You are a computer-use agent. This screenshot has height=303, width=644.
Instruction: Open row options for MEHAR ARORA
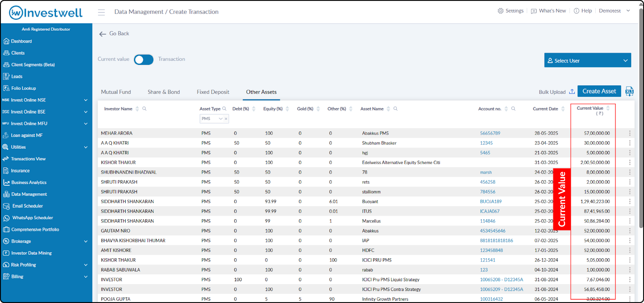(630, 133)
